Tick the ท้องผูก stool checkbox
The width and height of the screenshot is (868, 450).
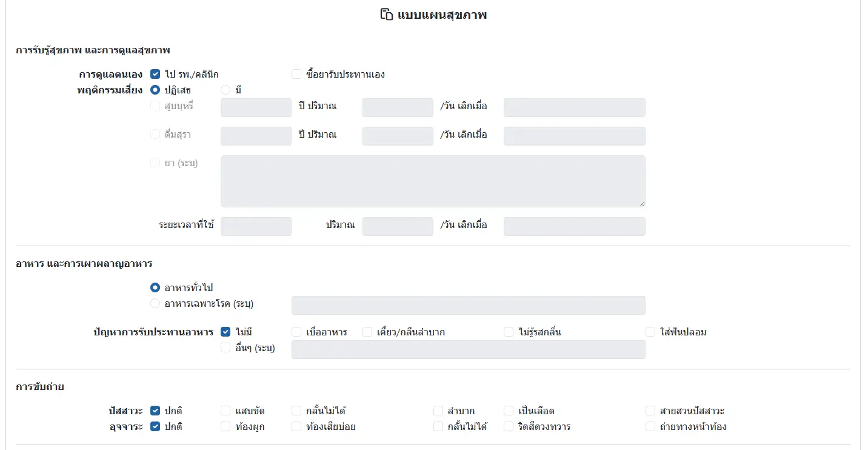click(225, 426)
